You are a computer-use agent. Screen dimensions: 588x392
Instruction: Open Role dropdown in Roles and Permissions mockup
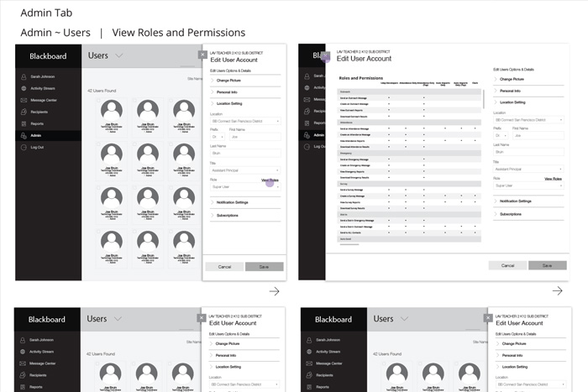point(528,186)
